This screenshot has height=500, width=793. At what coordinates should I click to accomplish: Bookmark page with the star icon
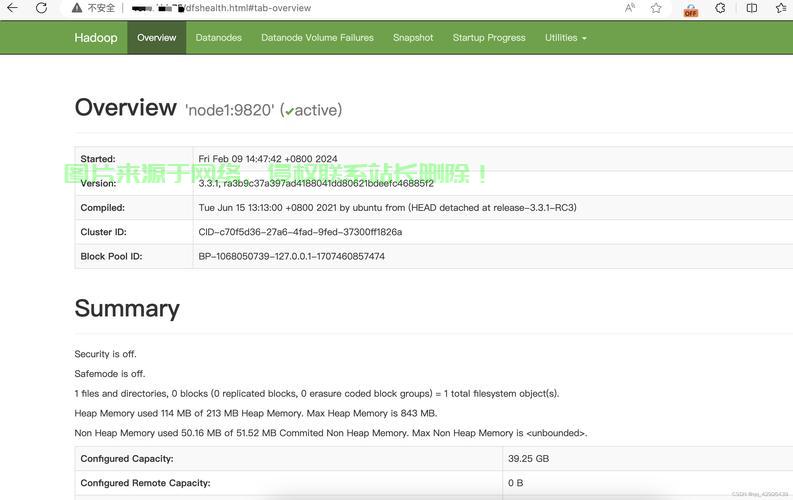(x=656, y=8)
